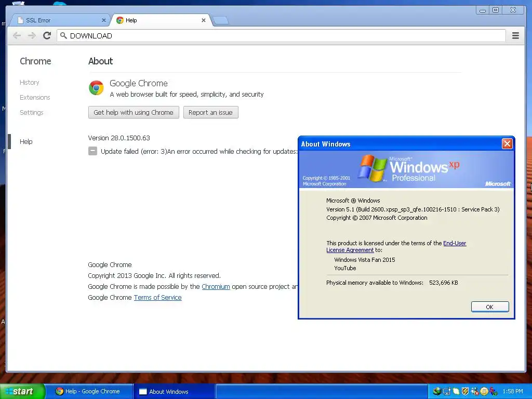Click Report an issue button
The width and height of the screenshot is (532, 399).
point(211,112)
